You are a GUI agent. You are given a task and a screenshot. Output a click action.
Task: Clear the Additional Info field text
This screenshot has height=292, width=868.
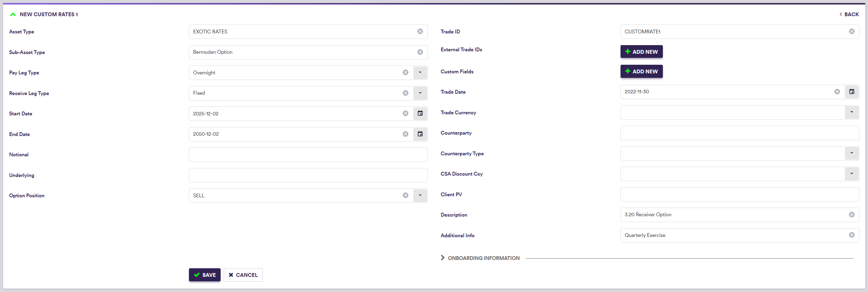pyautogui.click(x=851, y=235)
